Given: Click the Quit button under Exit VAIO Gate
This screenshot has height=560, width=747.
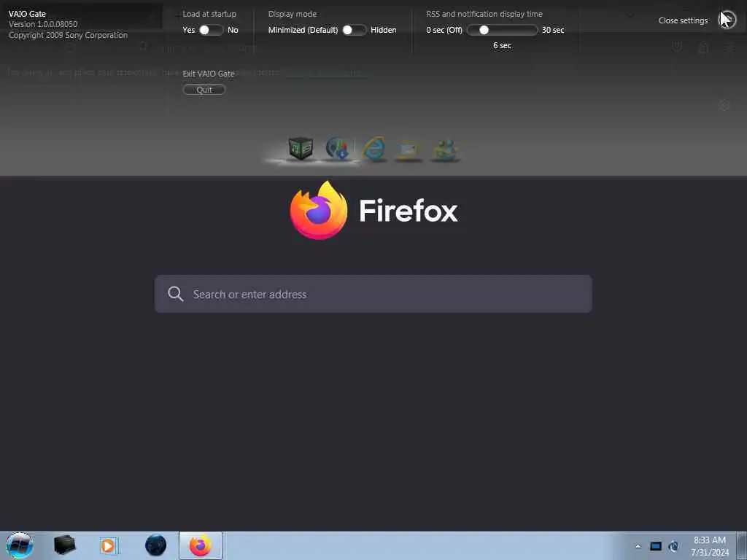Looking at the screenshot, I should click(204, 90).
